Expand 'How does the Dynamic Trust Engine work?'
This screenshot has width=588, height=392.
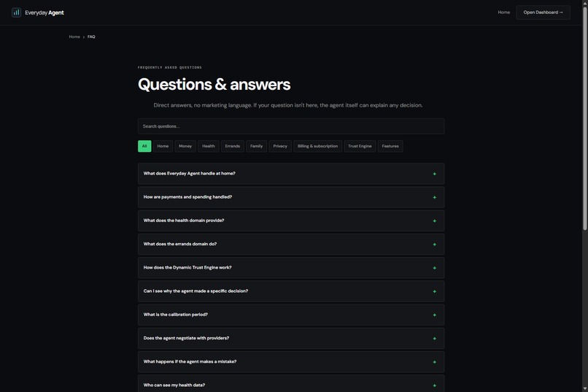click(291, 268)
